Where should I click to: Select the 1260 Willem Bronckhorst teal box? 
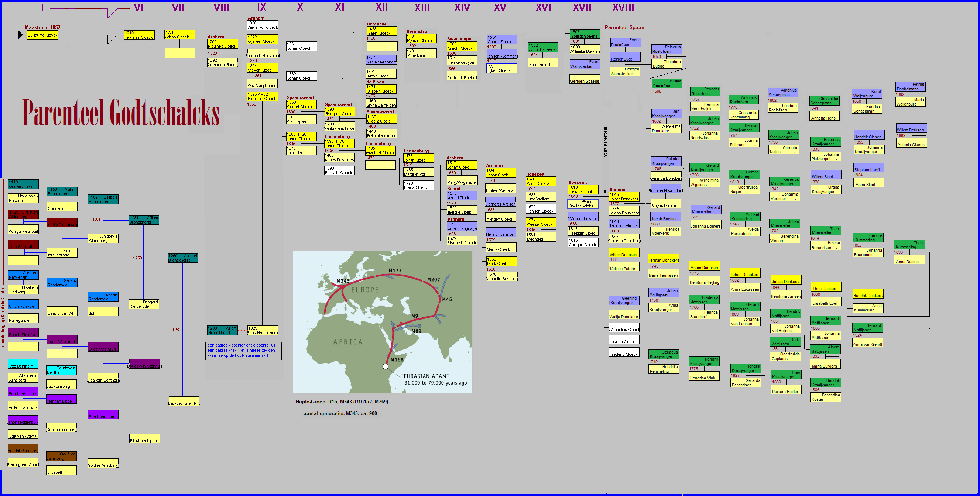tap(222, 330)
